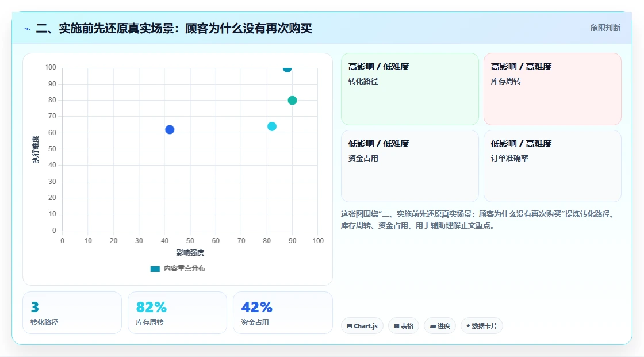Click the 进度 tag chip

coord(440,326)
